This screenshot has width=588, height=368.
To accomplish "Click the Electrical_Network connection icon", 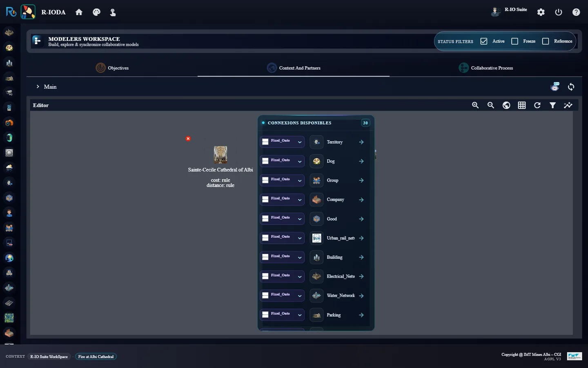I will 316,276.
